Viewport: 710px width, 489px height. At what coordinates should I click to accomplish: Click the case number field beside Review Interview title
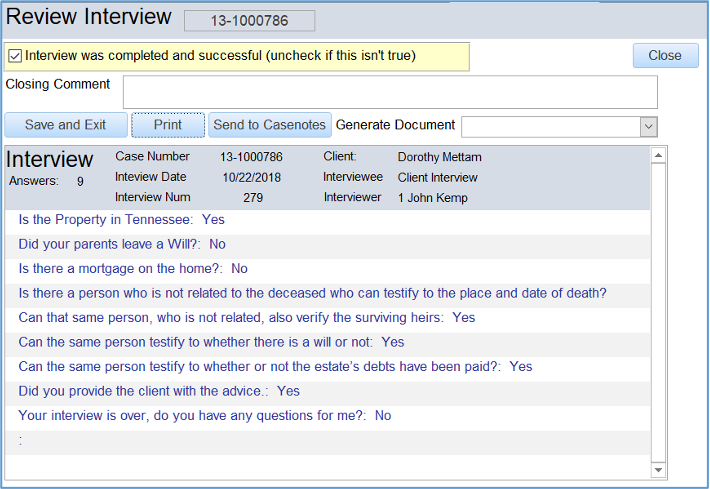[x=249, y=21]
